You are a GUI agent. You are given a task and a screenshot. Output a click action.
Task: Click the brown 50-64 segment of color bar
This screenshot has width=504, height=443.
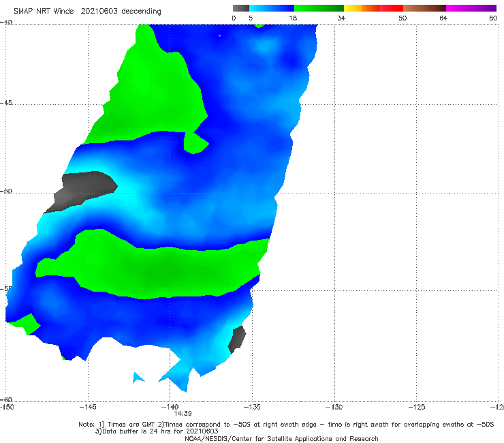[424, 8]
